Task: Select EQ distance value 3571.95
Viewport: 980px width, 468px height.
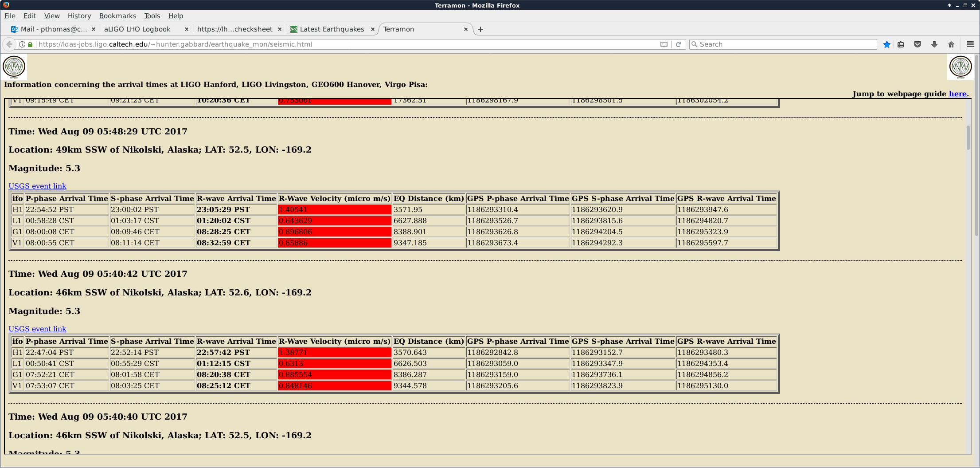Action: pos(408,210)
